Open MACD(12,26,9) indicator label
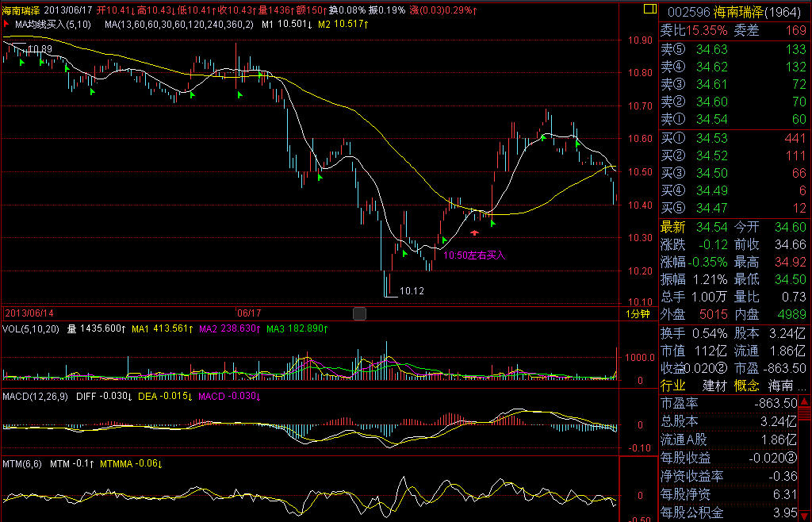812x522 pixels. 36,395
